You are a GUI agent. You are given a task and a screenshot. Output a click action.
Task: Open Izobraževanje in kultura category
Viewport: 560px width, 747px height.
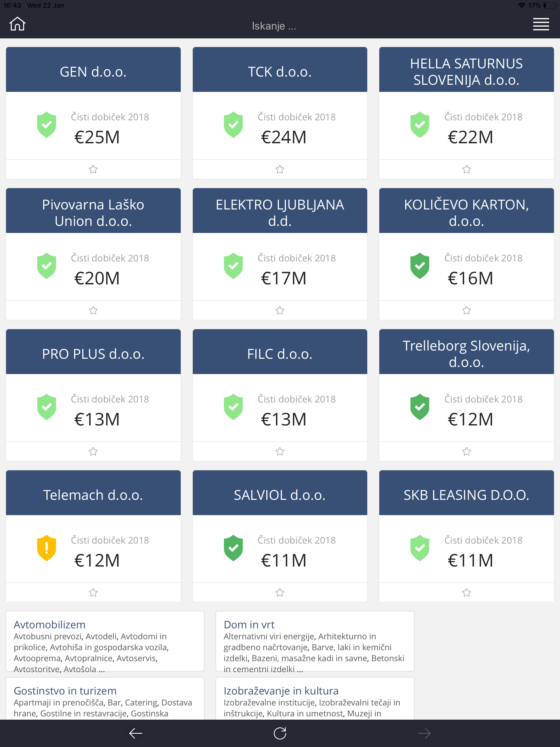(x=281, y=691)
